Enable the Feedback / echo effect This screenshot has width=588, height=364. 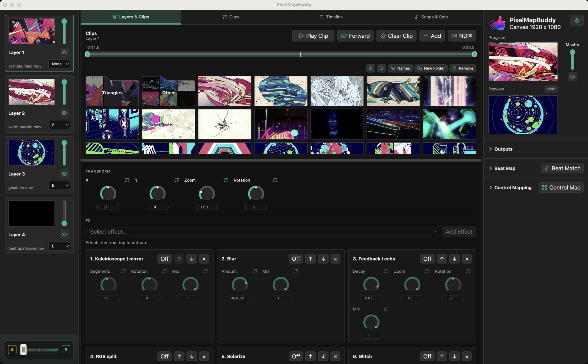click(427, 259)
